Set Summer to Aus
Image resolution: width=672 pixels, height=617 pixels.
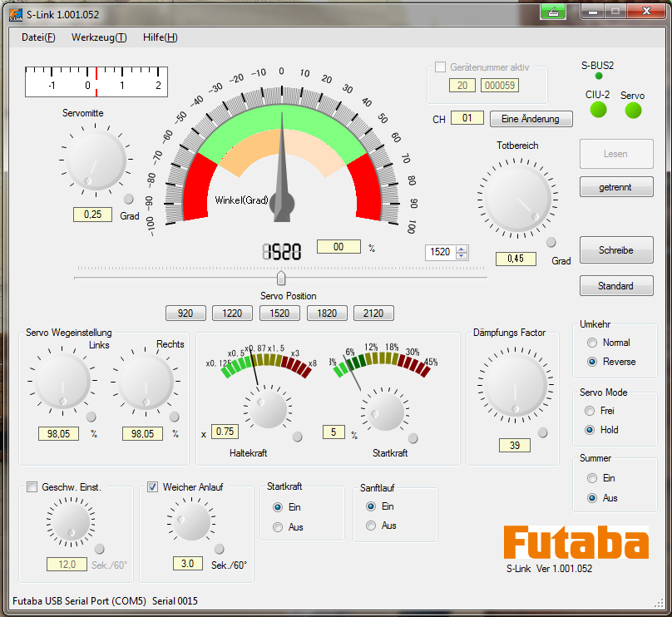(592, 498)
